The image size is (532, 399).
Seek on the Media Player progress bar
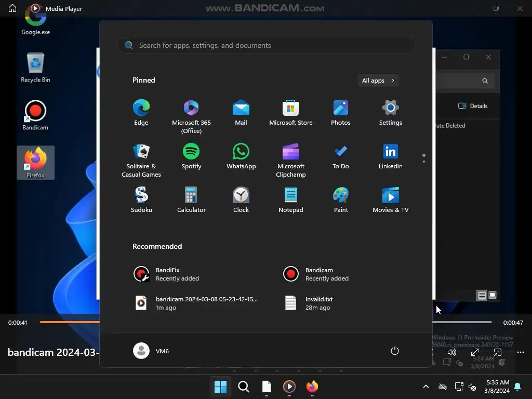click(x=265, y=322)
